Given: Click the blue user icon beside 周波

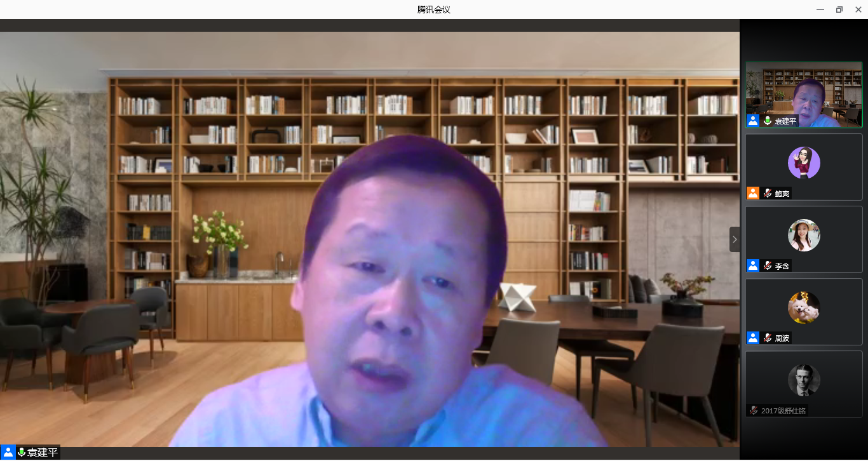Looking at the screenshot, I should click(753, 338).
